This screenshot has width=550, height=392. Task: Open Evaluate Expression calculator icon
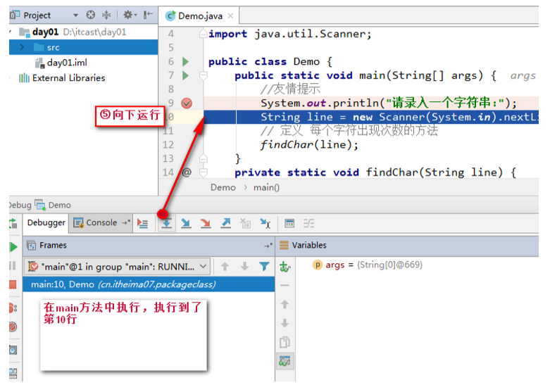tap(289, 223)
